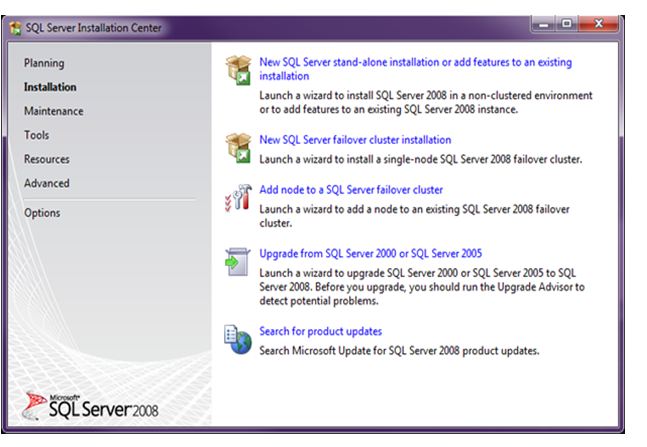Open the Planning section

tap(44, 63)
